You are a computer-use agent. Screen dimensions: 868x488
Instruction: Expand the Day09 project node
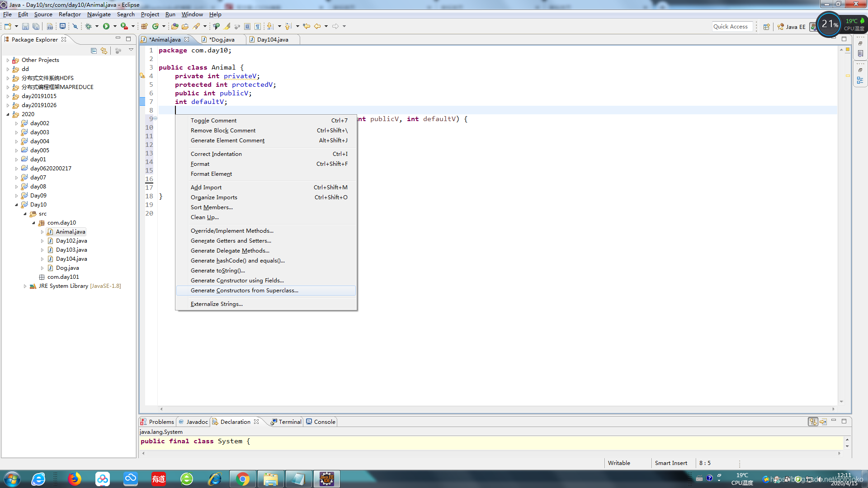[16, 196]
